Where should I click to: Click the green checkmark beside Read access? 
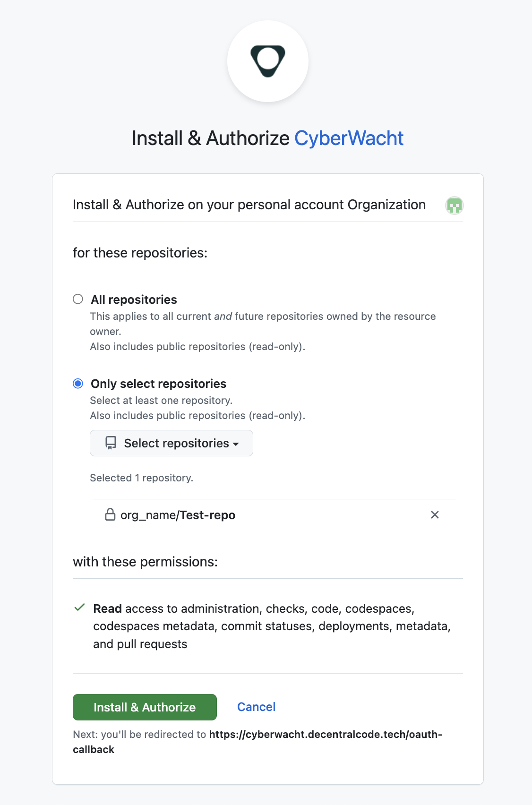[x=80, y=608]
